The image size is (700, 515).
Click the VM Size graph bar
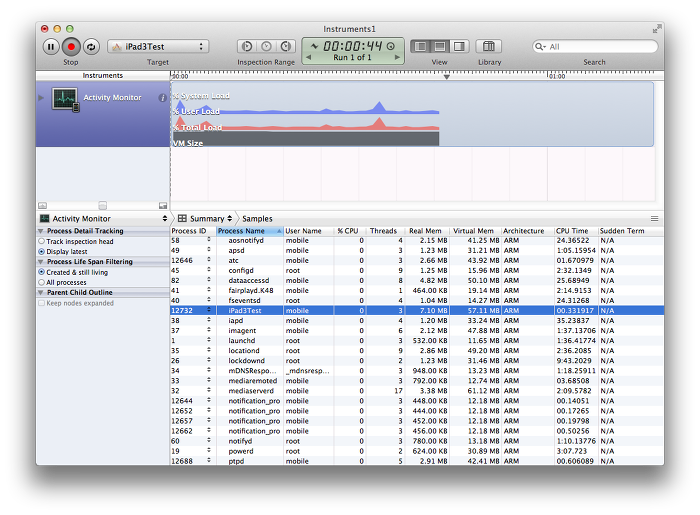coord(306,138)
